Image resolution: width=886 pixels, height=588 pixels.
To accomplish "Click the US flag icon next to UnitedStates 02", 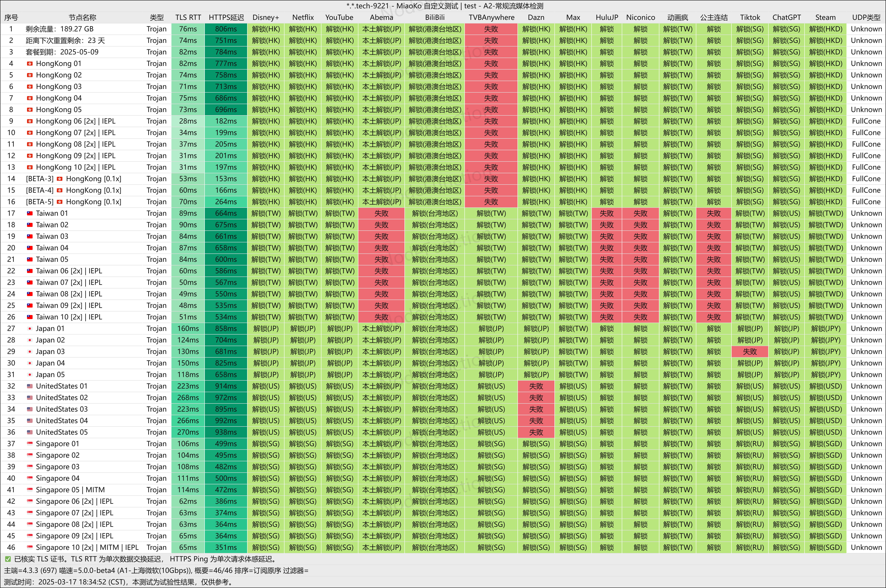I will coord(30,398).
